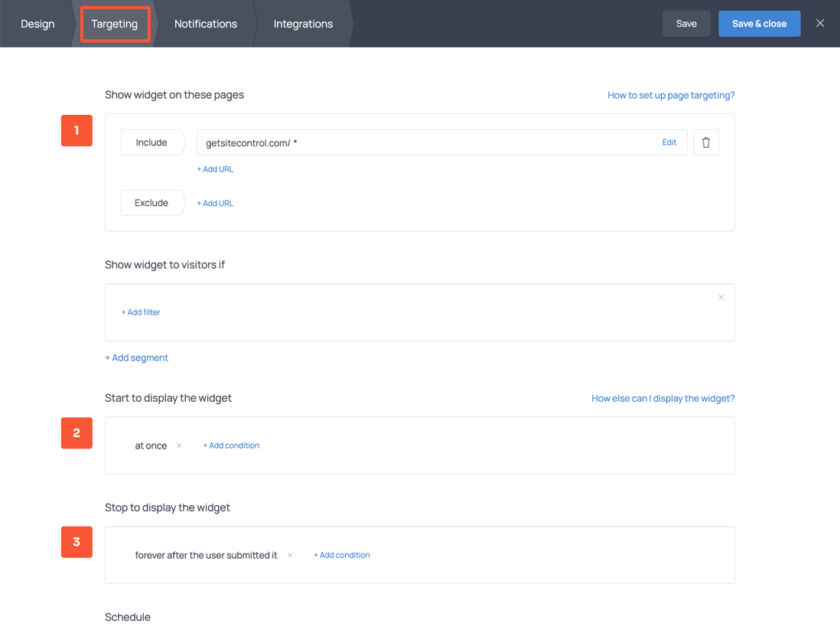This screenshot has width=840, height=630.
Task: Open the Design tab
Action: 37,24
